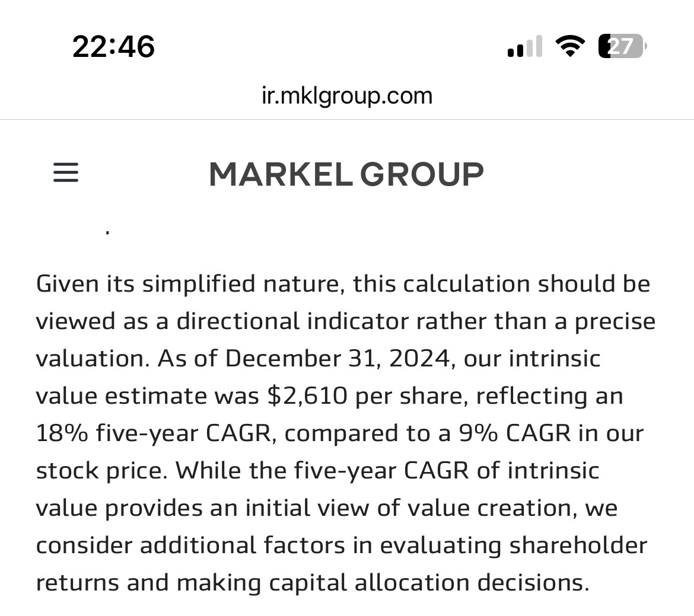The width and height of the screenshot is (694, 616).
Task: Click the 9% CAGR figure
Action: pyautogui.click(x=515, y=433)
